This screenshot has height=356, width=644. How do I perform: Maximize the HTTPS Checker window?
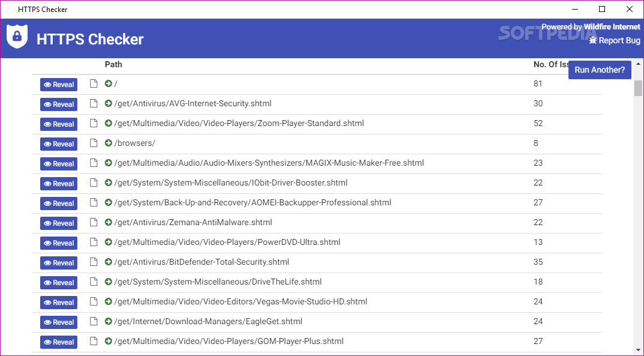pos(601,9)
